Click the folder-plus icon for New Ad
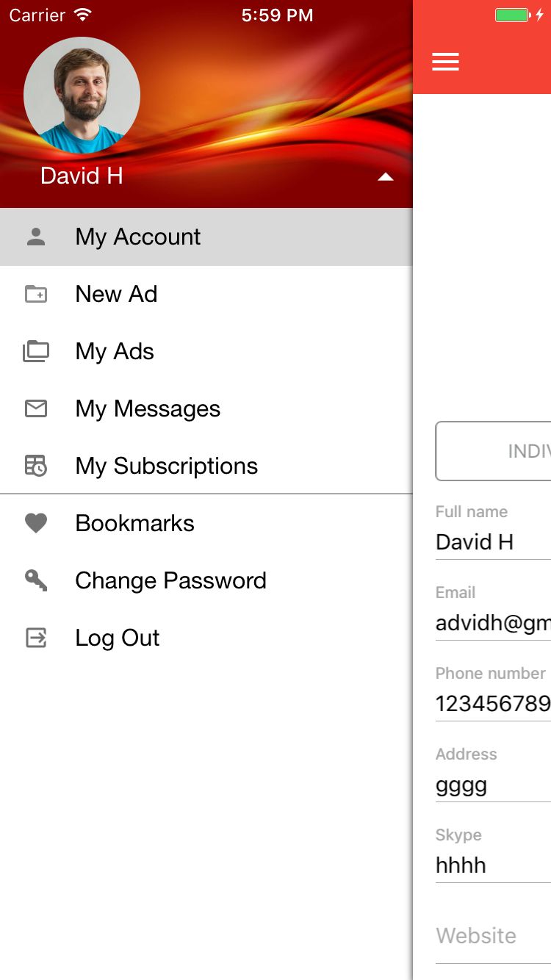Image resolution: width=551 pixels, height=980 pixels. pos(36,294)
